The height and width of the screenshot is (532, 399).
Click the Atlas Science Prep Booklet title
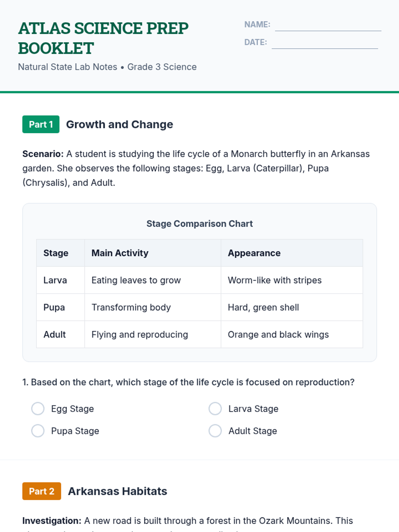tap(103, 38)
